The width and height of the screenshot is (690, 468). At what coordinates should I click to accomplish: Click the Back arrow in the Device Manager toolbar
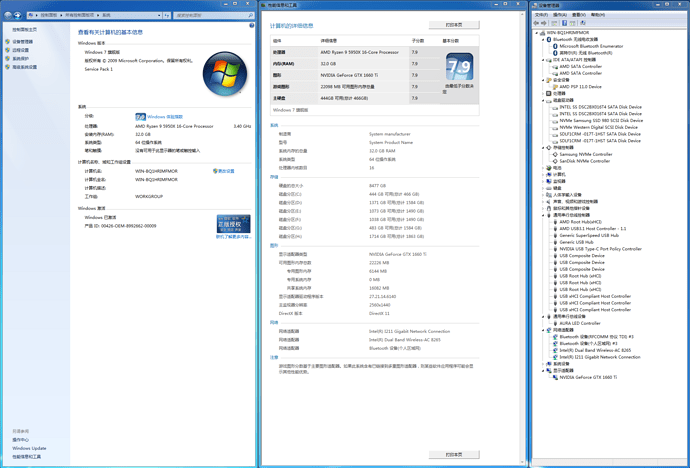pos(536,23)
